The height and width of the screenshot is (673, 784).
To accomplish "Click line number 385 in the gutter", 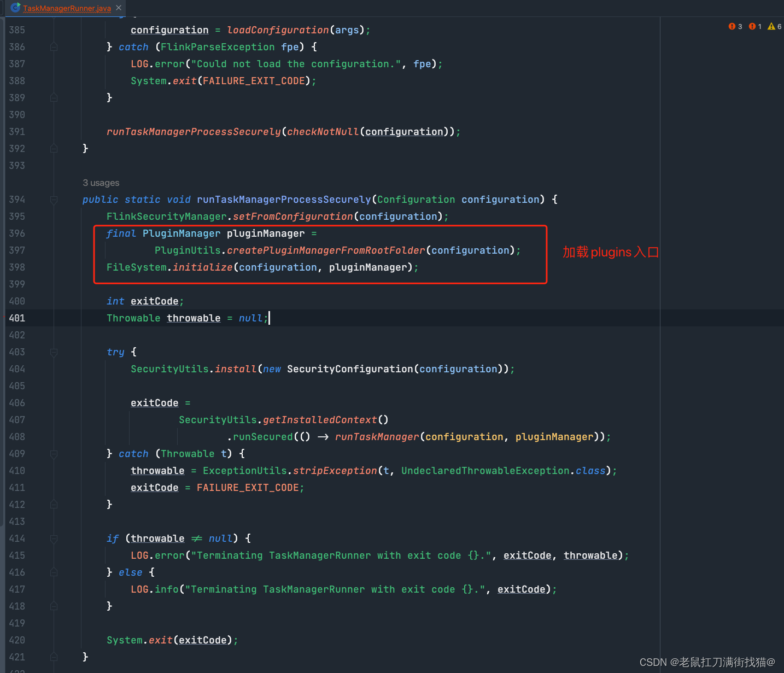I will coord(17,30).
